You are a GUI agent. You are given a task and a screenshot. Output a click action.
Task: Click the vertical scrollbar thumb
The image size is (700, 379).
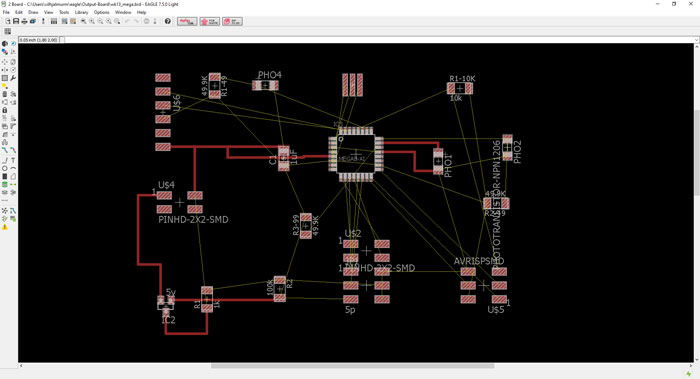(x=696, y=152)
